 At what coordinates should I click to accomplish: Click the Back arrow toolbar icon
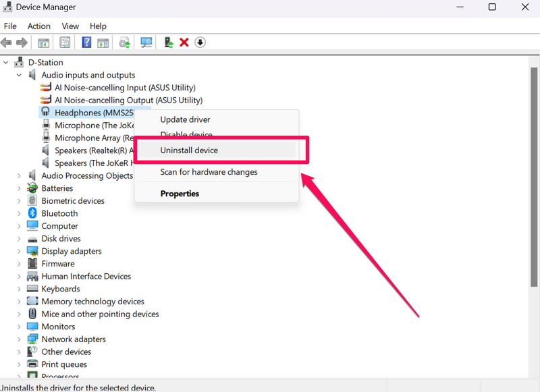click(x=7, y=43)
